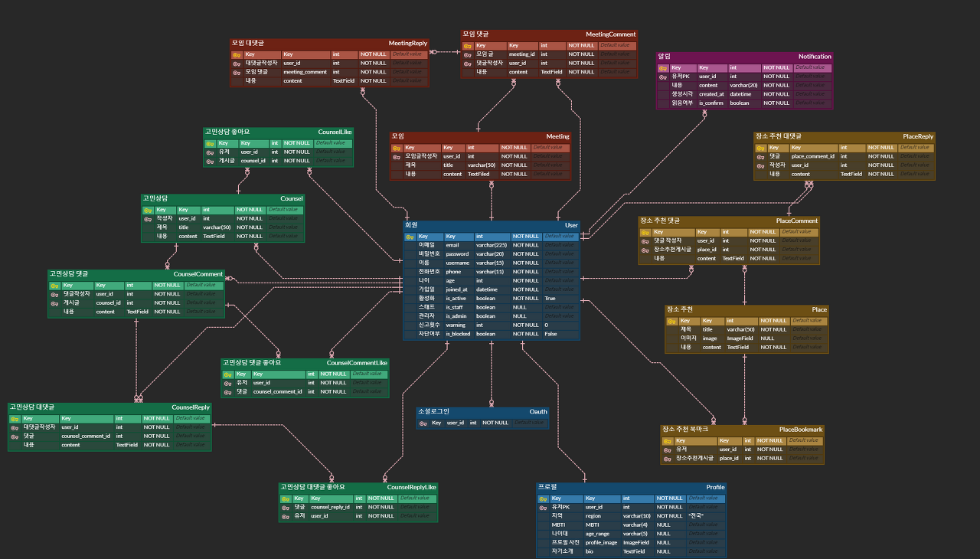Image resolution: width=980 pixels, height=559 pixels.
Task: Click the created_at column in Notification
Action: click(711, 94)
